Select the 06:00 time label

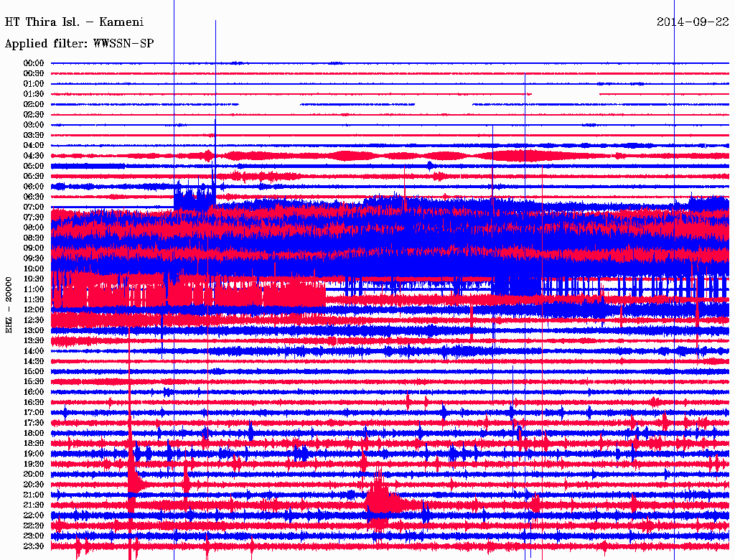[34, 186]
